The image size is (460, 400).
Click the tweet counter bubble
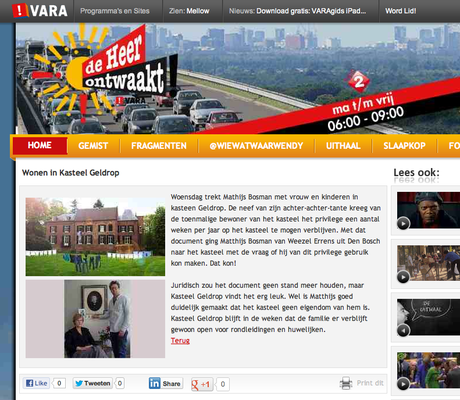(120, 383)
